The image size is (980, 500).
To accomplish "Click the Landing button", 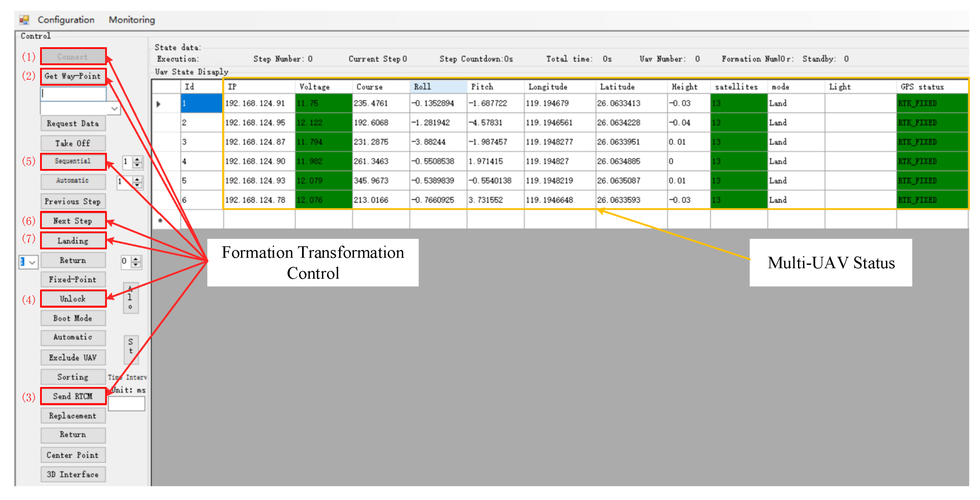I will [x=73, y=241].
